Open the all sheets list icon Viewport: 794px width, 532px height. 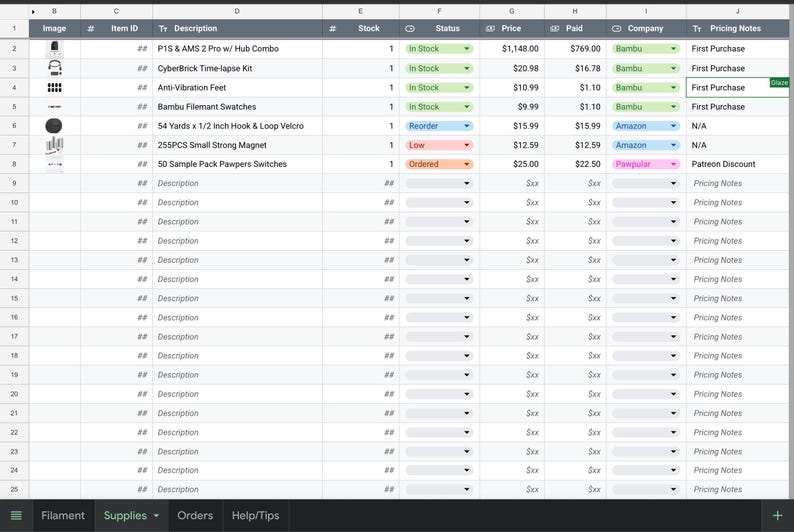[x=16, y=515]
